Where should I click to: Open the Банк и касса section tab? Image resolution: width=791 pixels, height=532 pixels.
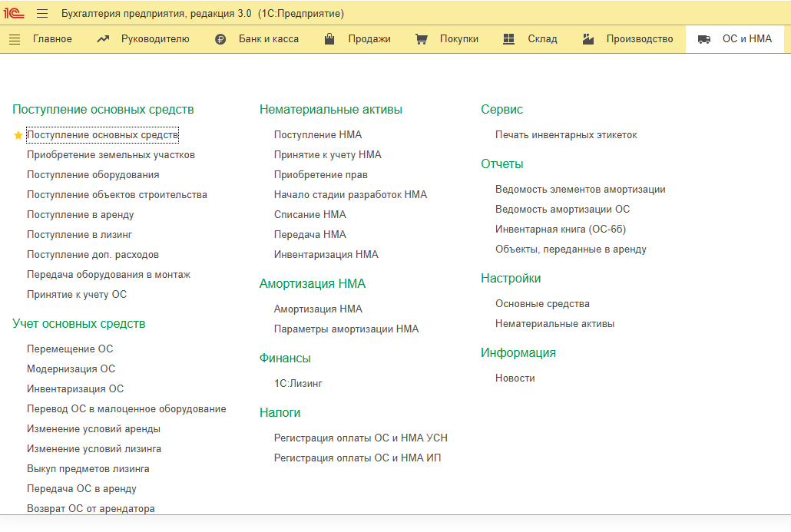[x=269, y=39]
